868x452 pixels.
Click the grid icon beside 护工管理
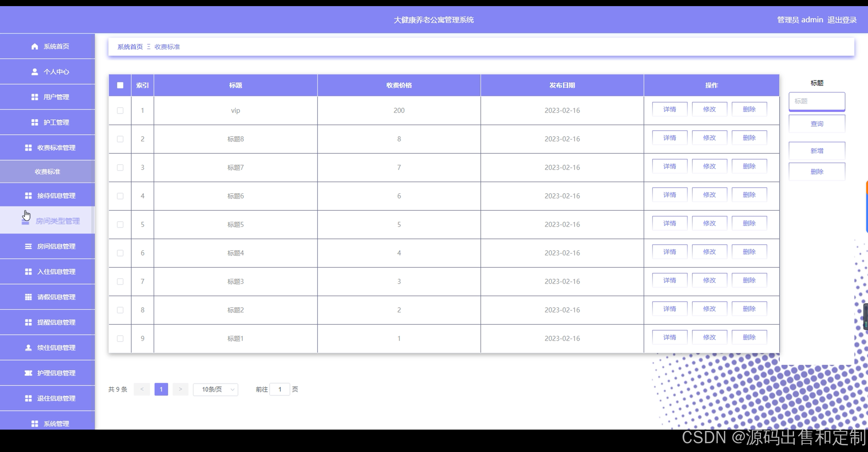pyautogui.click(x=35, y=123)
